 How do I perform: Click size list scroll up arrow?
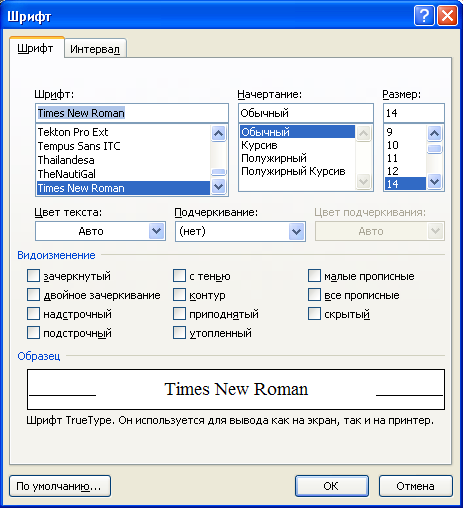tap(435, 133)
